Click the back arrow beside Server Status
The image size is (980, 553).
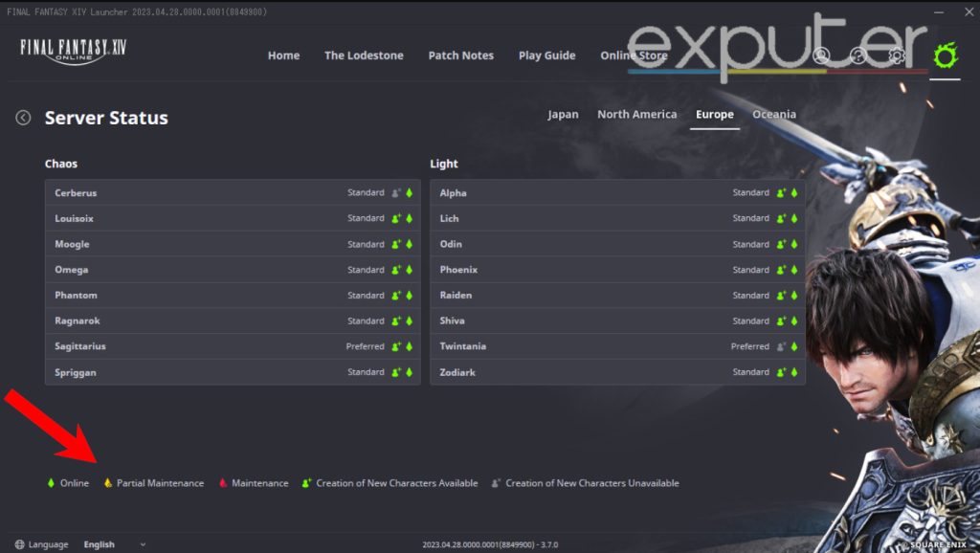(22, 117)
